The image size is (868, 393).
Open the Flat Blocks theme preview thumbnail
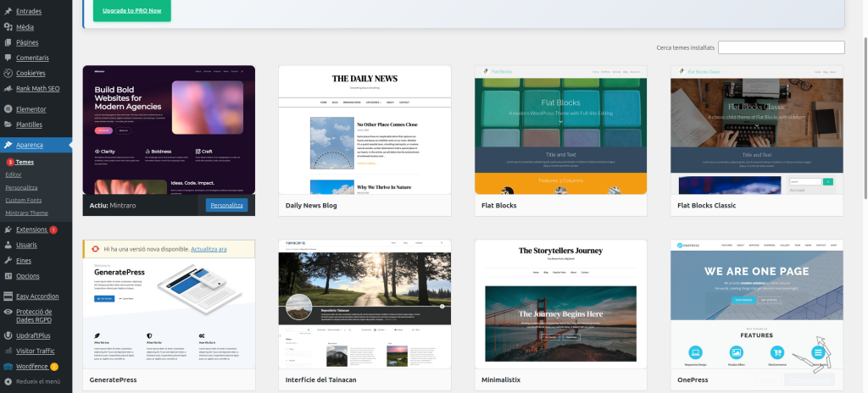(x=560, y=130)
